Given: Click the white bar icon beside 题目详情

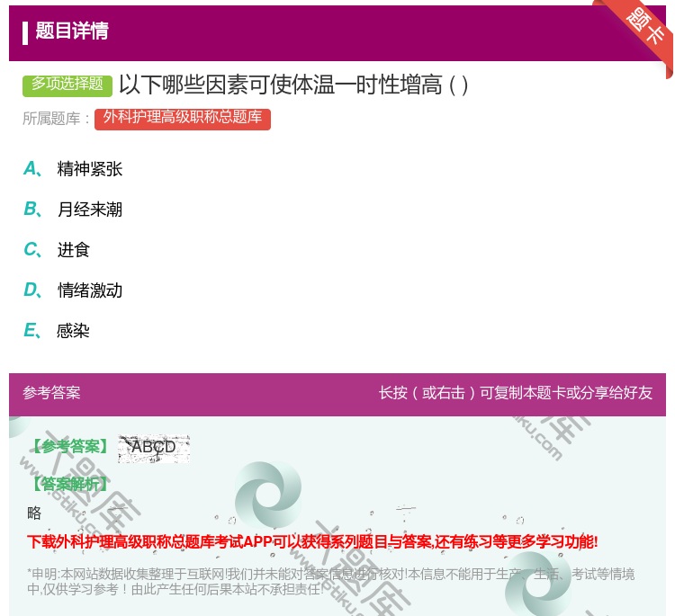Looking at the screenshot, I should [x=25, y=32].
